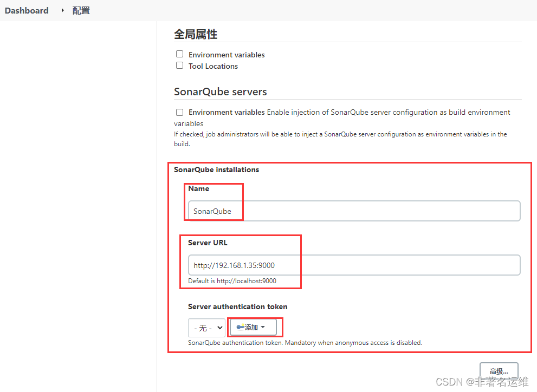Expand the 添加 button dropdown arrow
The height and width of the screenshot is (392, 537).
click(263, 328)
